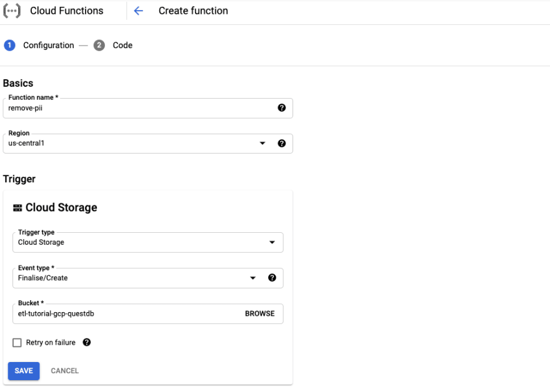Screen dimensions: 550x392
Task: Click the Finalise/Create event value
Action: pyautogui.click(x=42, y=278)
